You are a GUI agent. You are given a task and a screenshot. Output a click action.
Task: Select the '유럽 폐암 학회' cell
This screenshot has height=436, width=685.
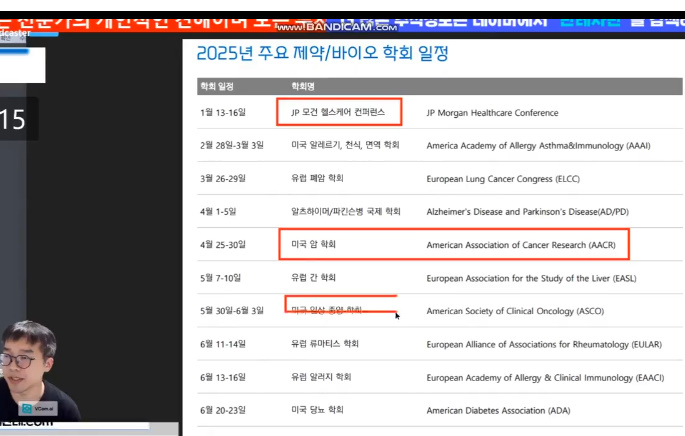[x=317, y=178]
